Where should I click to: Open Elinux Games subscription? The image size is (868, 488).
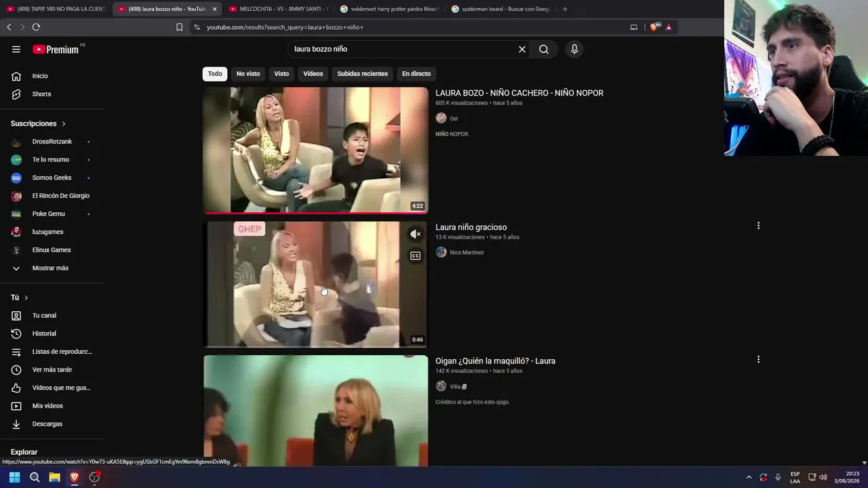[x=52, y=250]
